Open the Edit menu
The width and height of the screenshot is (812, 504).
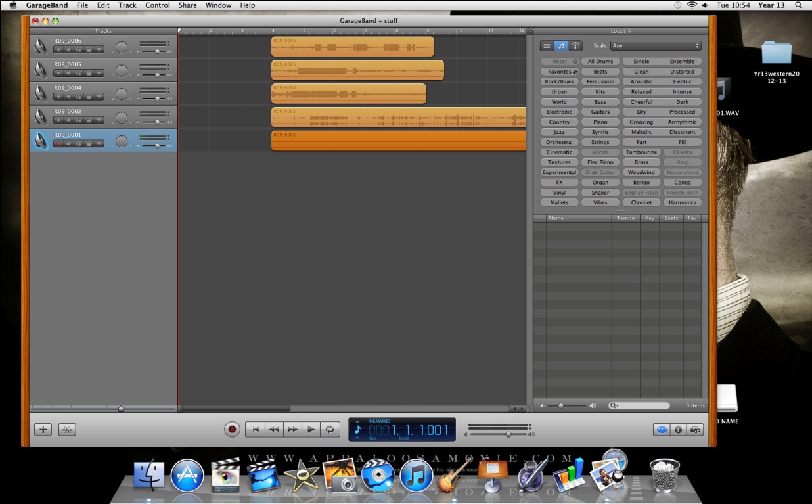pyautogui.click(x=103, y=5)
